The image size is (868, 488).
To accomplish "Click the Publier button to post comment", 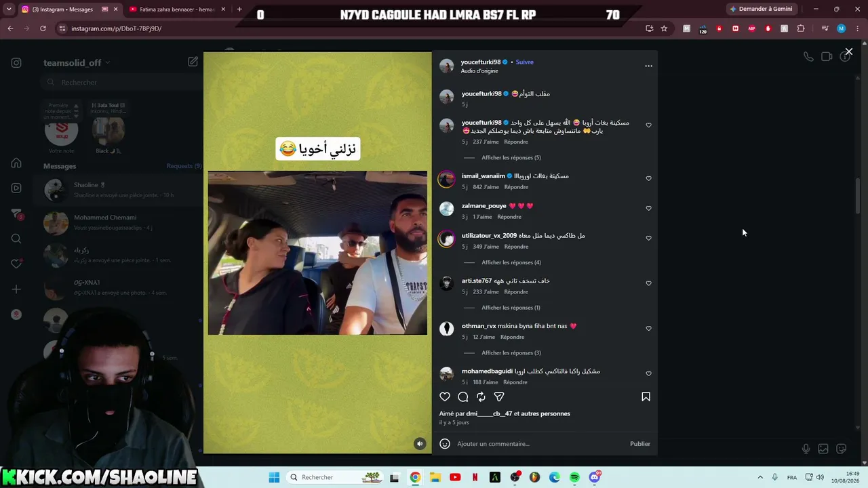I will pyautogui.click(x=640, y=444).
